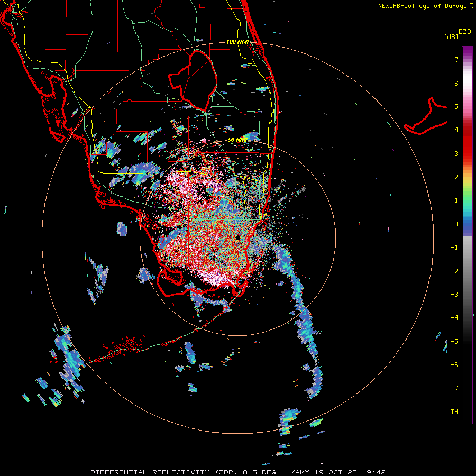Viewport: 476px width, 476px height.
Task: Click the DZD legend title
Action: [465, 32]
